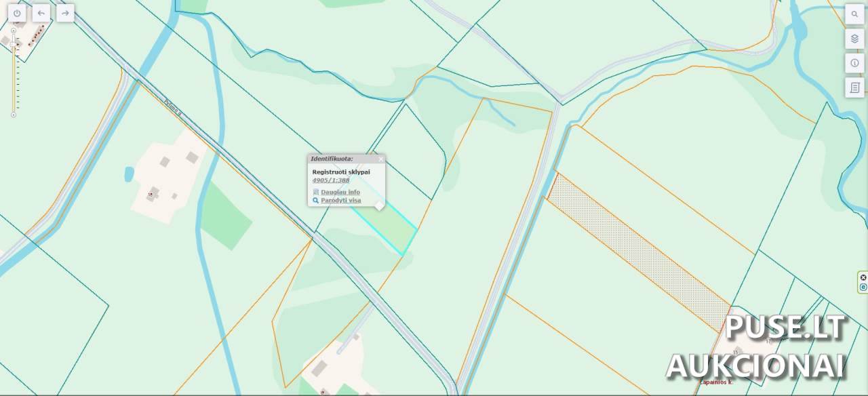Click the dotted hatched parcel strip
The height and width of the screenshot is (396, 868).
click(637, 251)
